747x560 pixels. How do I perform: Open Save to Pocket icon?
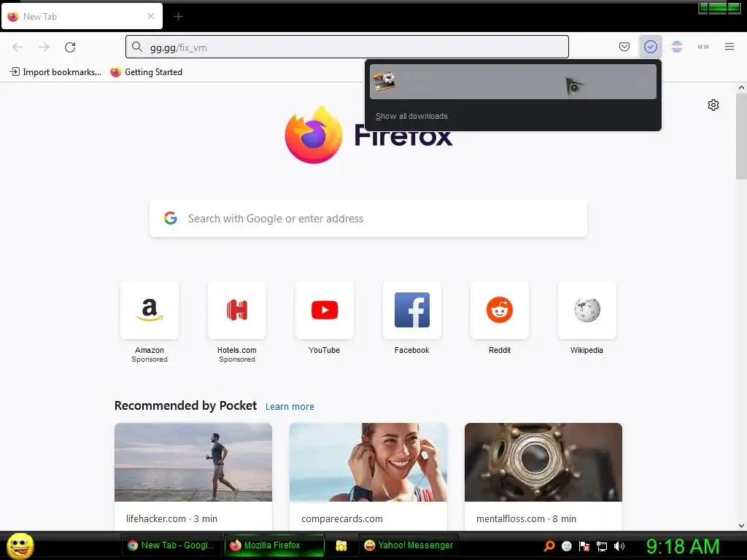(x=624, y=47)
